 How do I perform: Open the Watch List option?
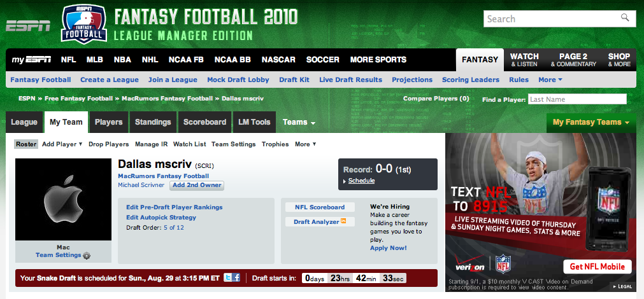pyautogui.click(x=189, y=144)
